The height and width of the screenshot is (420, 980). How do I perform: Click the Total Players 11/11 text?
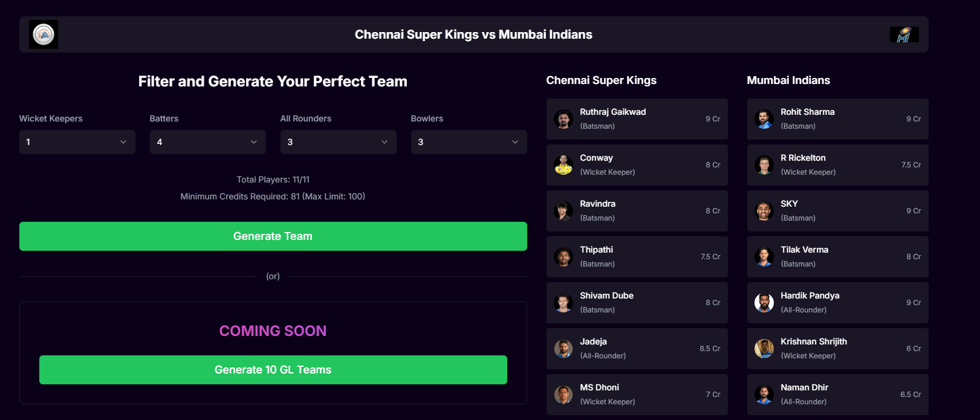coord(273,179)
